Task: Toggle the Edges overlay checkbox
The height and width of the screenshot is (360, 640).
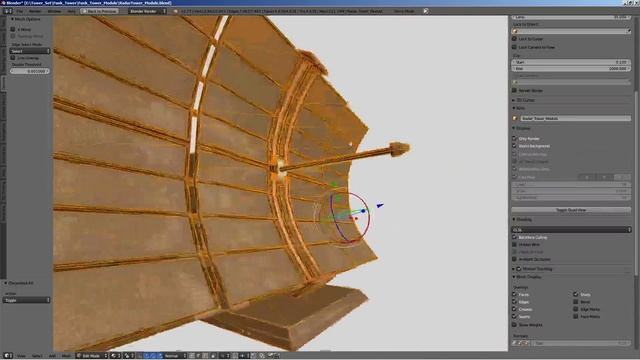Action: [514, 302]
